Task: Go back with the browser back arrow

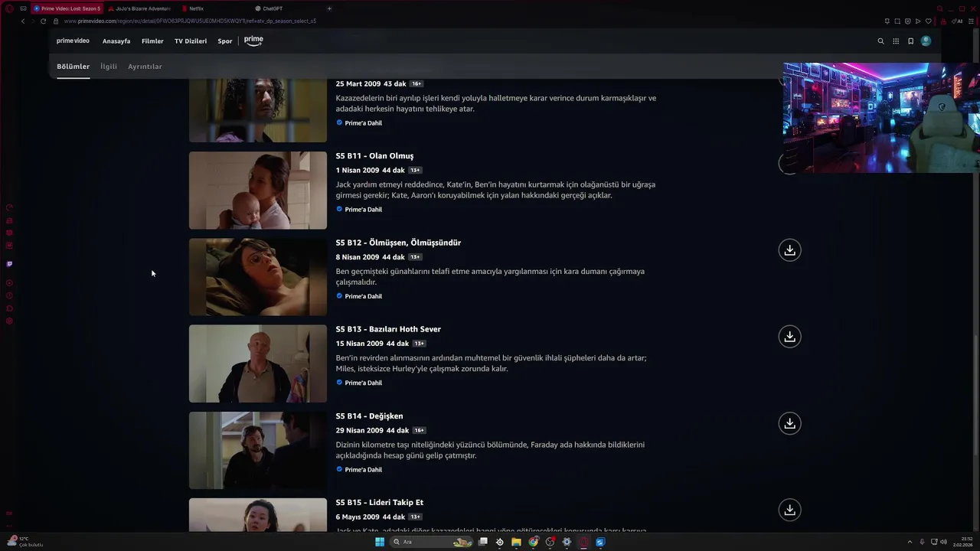Action: (23, 21)
